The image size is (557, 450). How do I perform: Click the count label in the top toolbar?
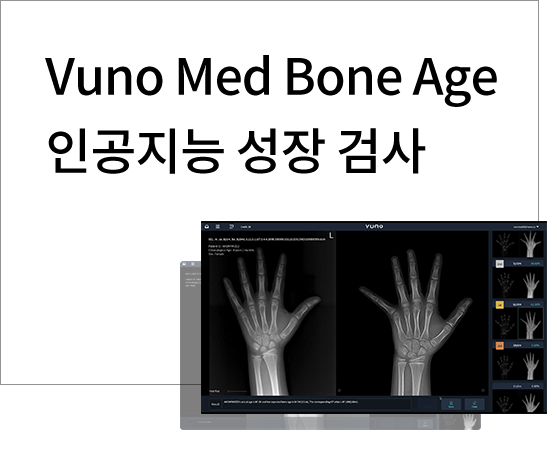click(245, 227)
